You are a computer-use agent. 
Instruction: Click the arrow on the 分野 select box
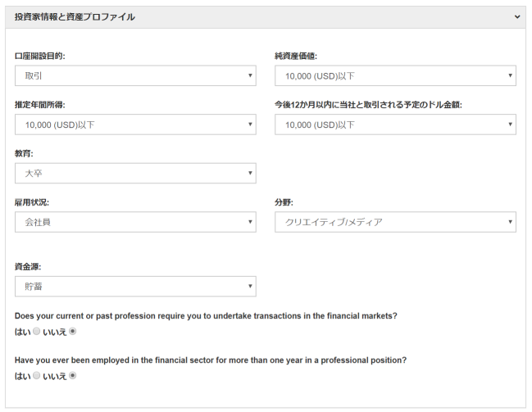[510, 222]
